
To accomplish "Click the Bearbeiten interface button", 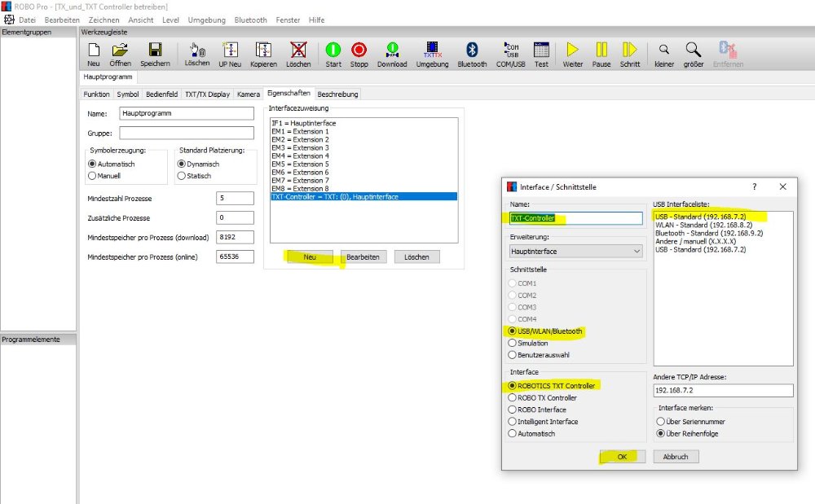I will pos(363,257).
